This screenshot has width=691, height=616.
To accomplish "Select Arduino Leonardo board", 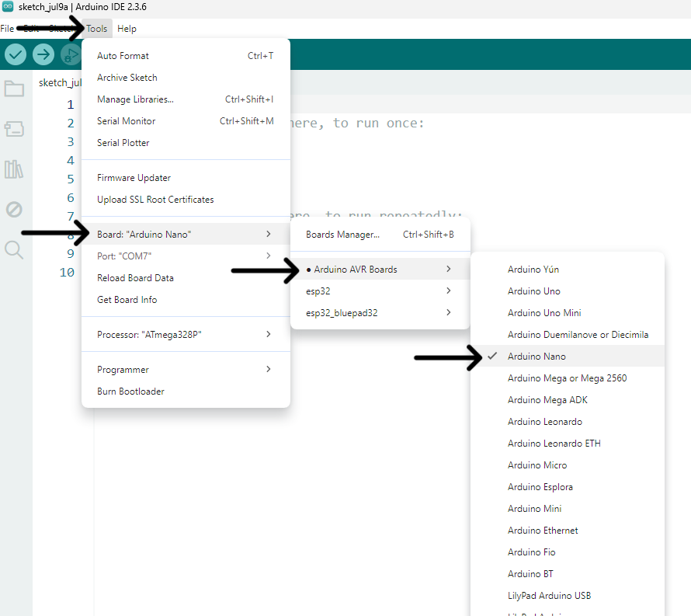I will click(568, 422).
